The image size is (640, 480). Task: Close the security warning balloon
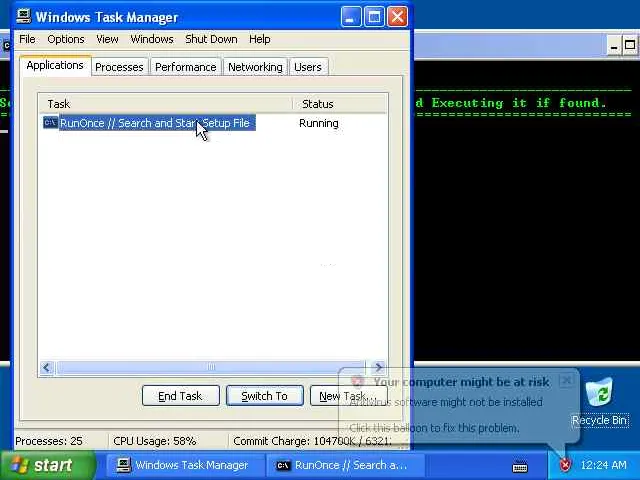[567, 380]
